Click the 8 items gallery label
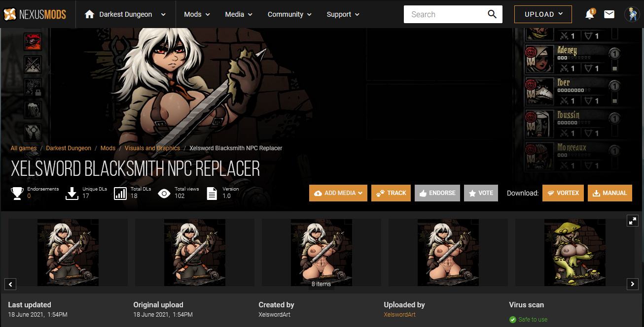Viewport: 644px width, 327px height. 321,284
